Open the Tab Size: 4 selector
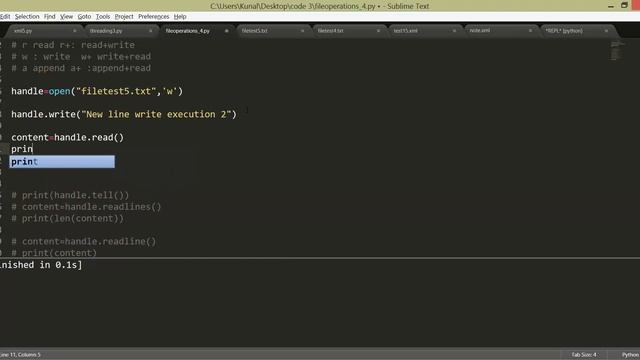Screen dimensions: 640x360 click(584, 355)
